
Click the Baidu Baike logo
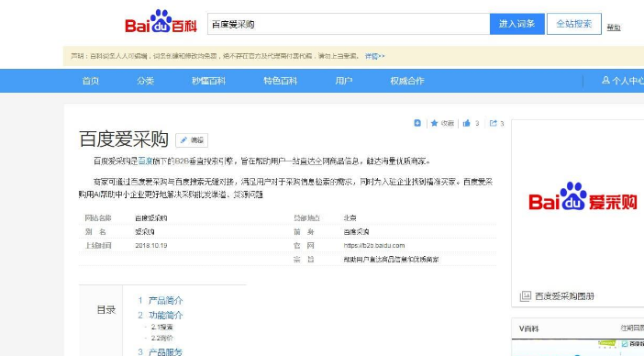(x=161, y=21)
